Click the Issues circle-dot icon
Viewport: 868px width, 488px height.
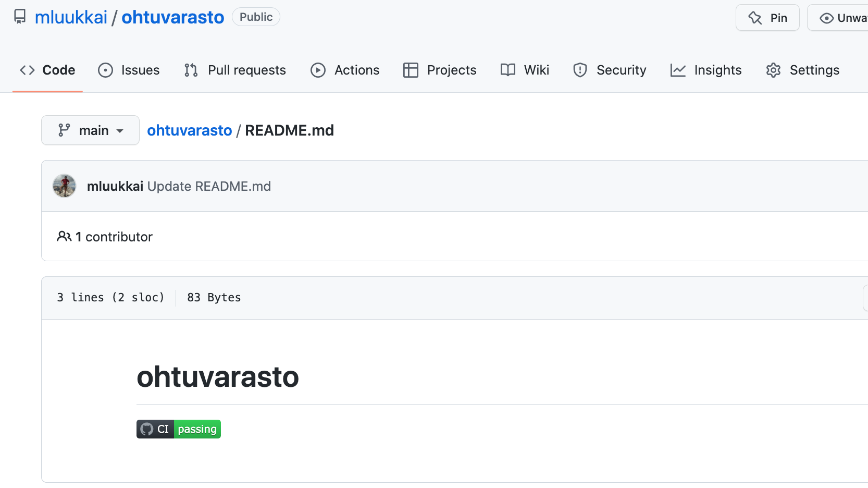coord(105,70)
